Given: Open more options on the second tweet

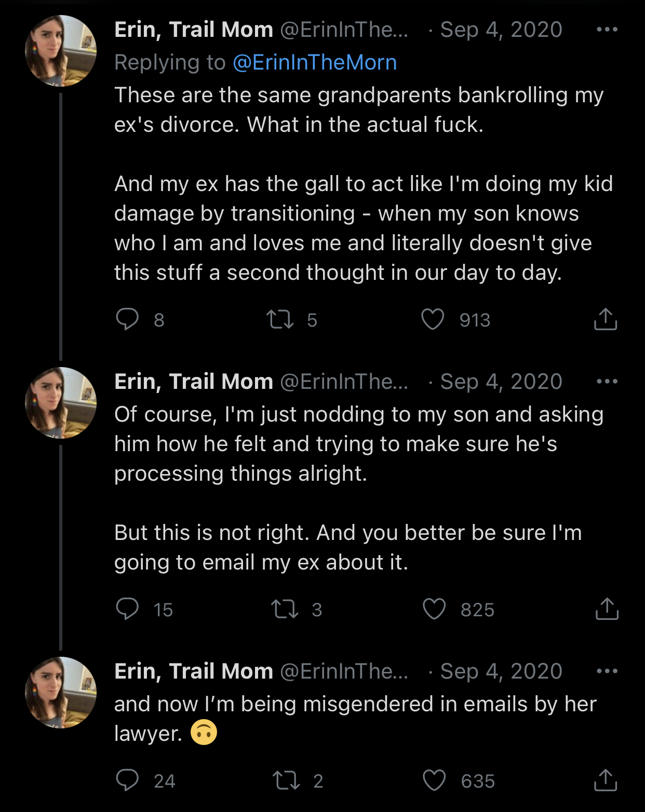Looking at the screenshot, I should click(x=607, y=382).
